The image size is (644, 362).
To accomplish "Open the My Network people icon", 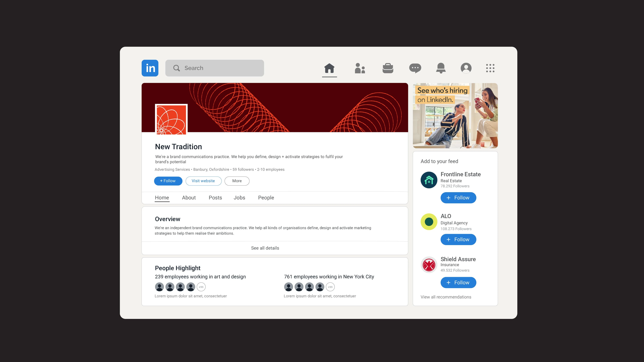I will [360, 68].
